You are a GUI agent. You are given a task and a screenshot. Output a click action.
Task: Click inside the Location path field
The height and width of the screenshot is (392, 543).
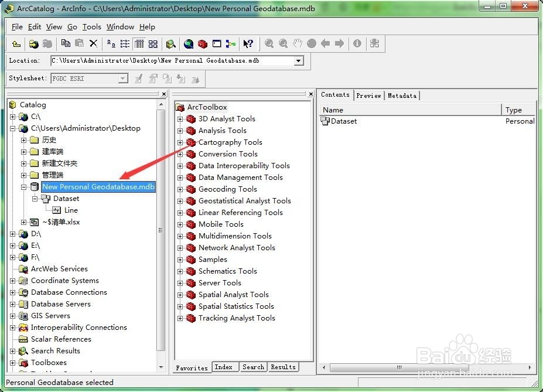click(172, 61)
